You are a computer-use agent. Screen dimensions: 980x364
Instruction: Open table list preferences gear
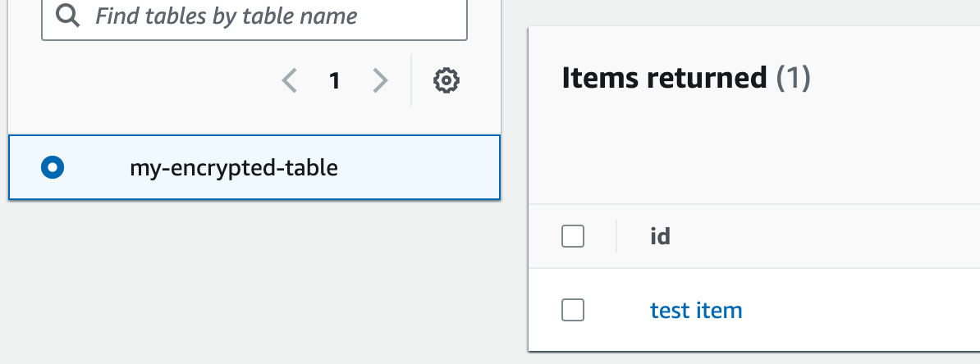pyautogui.click(x=446, y=80)
